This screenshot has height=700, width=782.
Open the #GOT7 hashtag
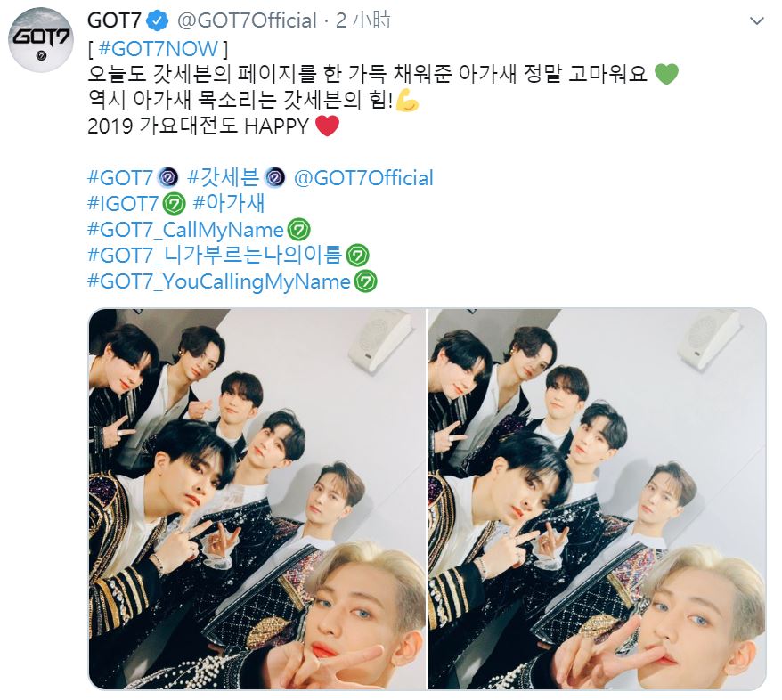pos(119,177)
